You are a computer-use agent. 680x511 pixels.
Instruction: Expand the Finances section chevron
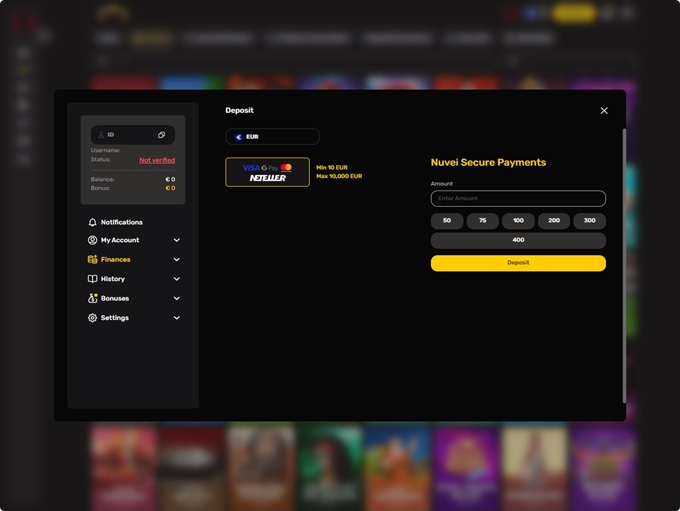point(177,259)
